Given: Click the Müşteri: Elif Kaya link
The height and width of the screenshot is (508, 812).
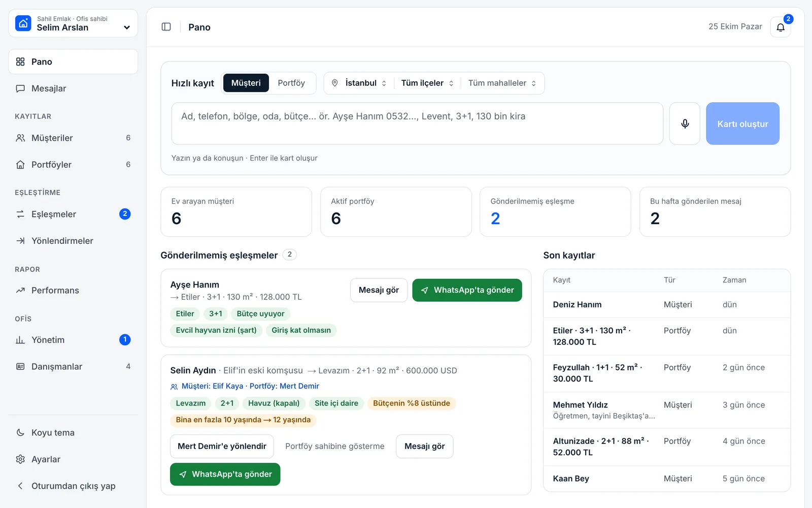Looking at the screenshot, I should 212,386.
